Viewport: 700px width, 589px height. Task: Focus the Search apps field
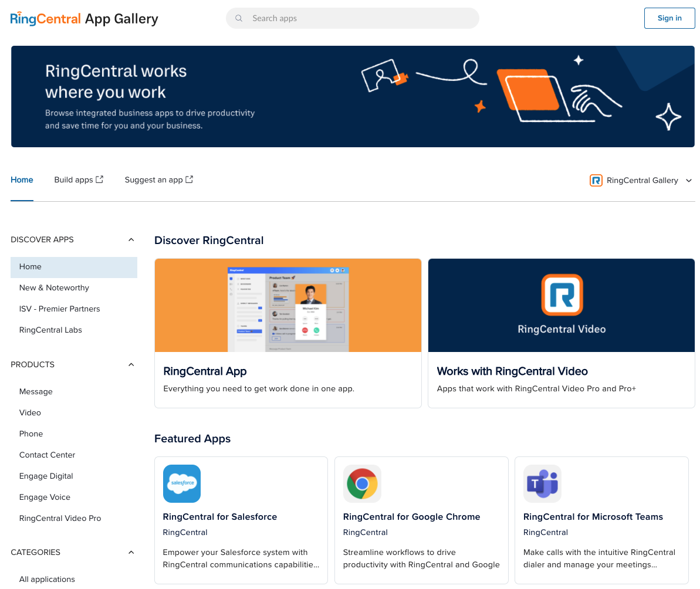click(x=352, y=18)
